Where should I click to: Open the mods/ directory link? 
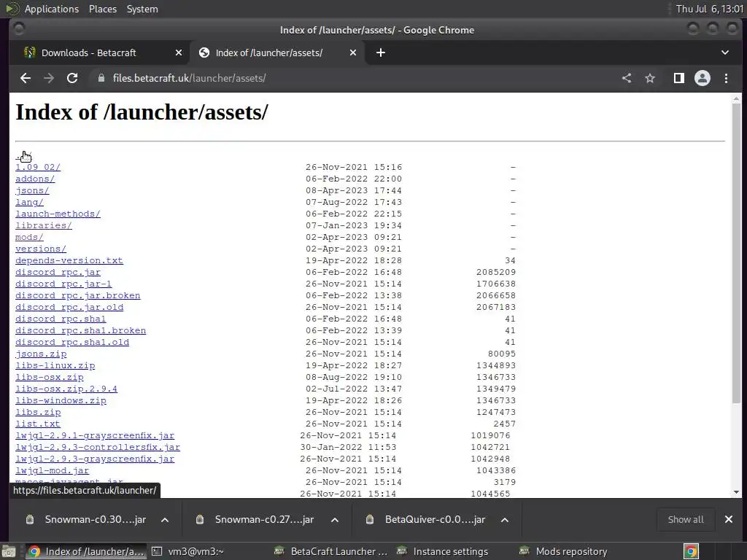tap(29, 237)
